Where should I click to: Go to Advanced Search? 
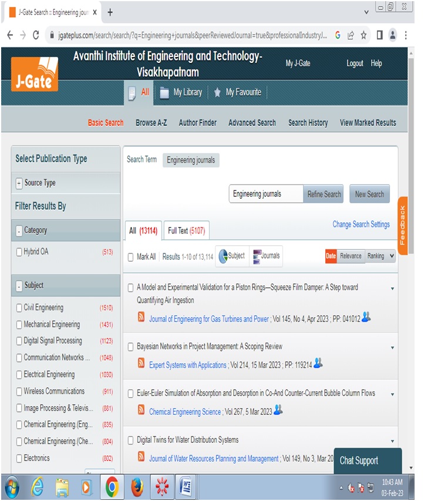252,123
